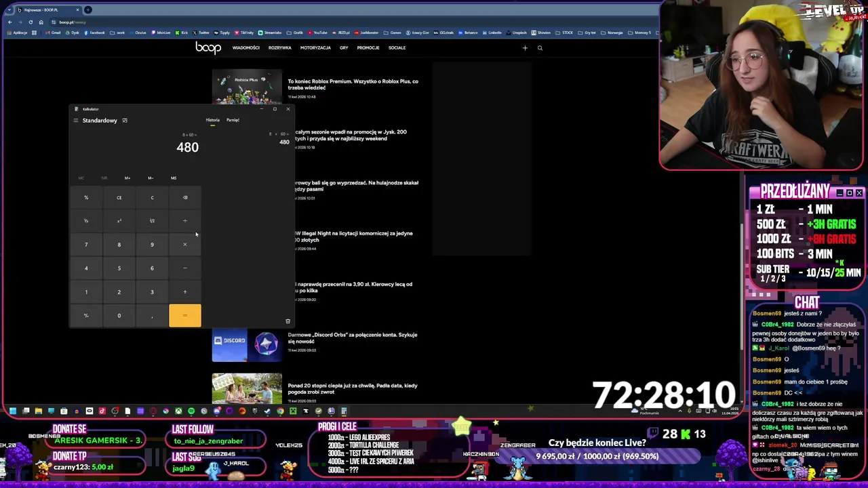Open the 20 stopni ciepła weather article
This screenshot has width=868, height=488.
[x=353, y=388]
